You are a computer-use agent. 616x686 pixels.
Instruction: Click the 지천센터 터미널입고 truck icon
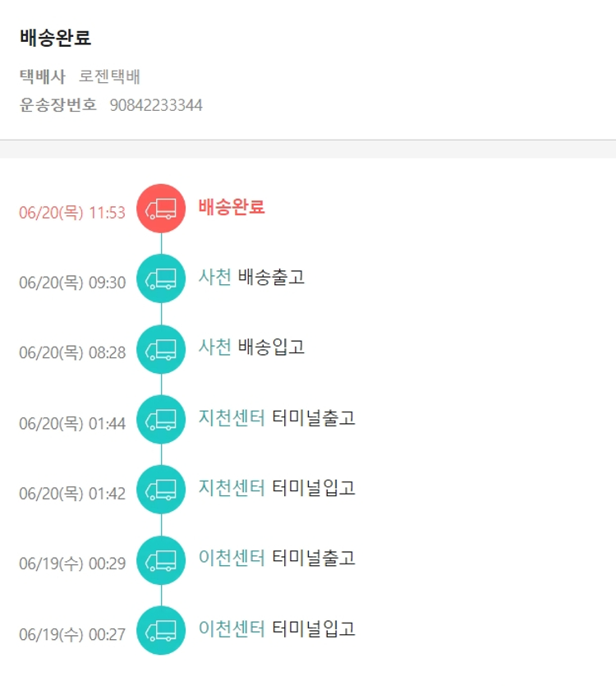pyautogui.click(x=161, y=490)
